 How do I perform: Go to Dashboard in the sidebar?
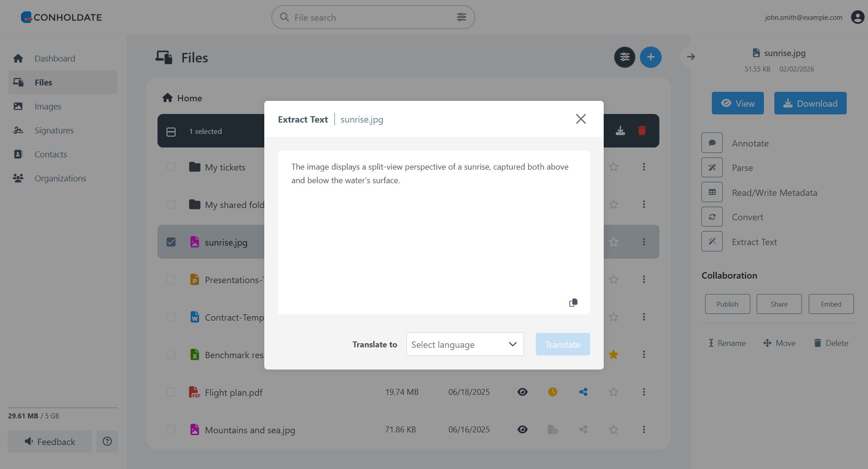[55, 58]
